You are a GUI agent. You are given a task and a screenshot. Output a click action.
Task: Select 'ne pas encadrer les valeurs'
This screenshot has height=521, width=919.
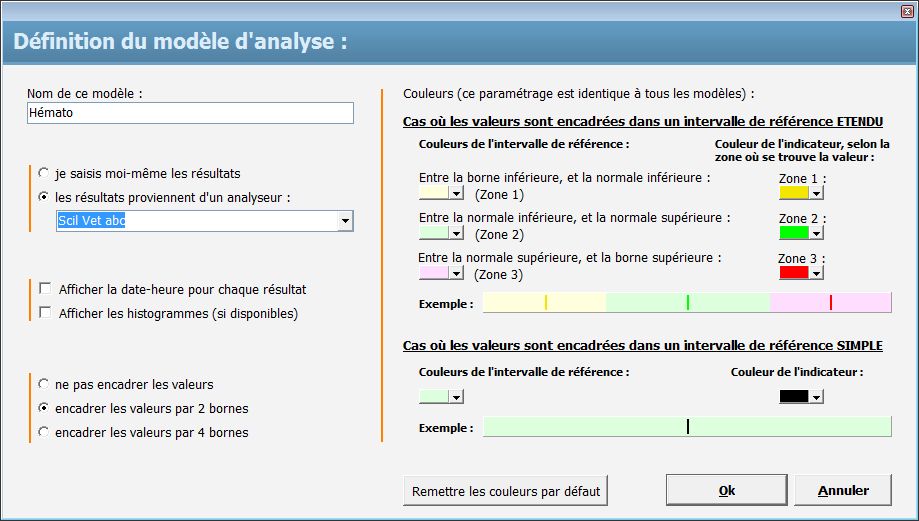(43, 384)
